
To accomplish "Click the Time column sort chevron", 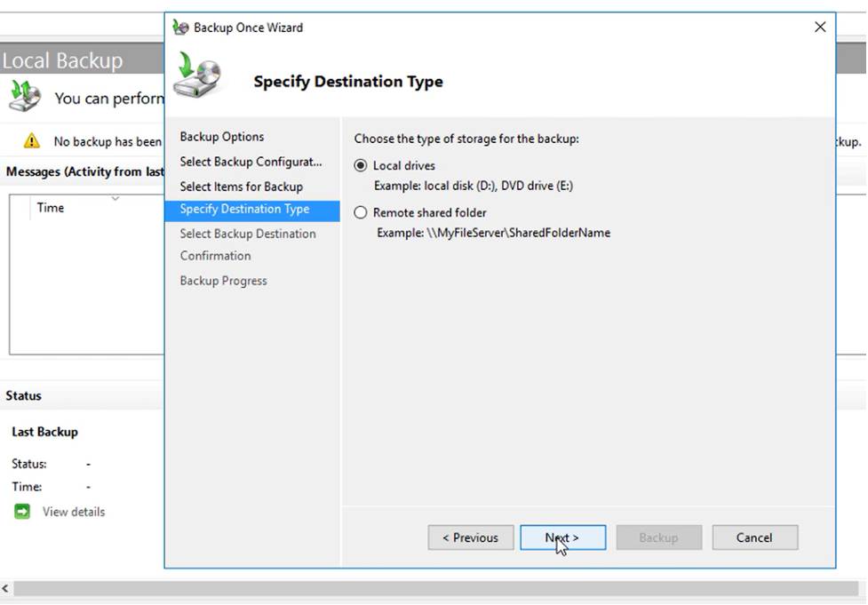I will click(115, 198).
